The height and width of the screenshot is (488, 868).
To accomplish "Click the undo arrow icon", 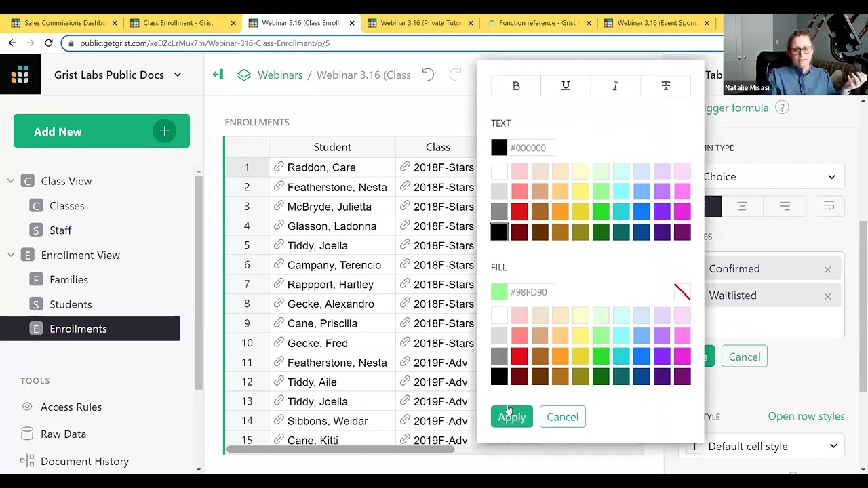I will click(x=428, y=75).
